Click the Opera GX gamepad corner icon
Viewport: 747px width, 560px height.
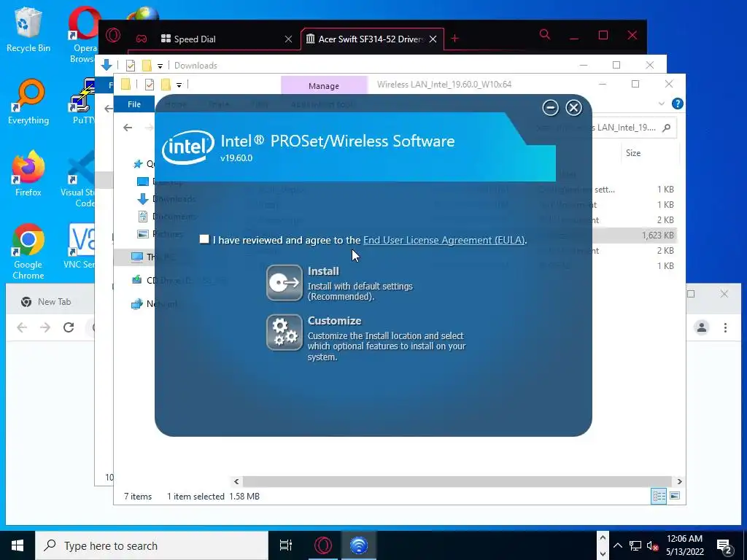click(142, 39)
